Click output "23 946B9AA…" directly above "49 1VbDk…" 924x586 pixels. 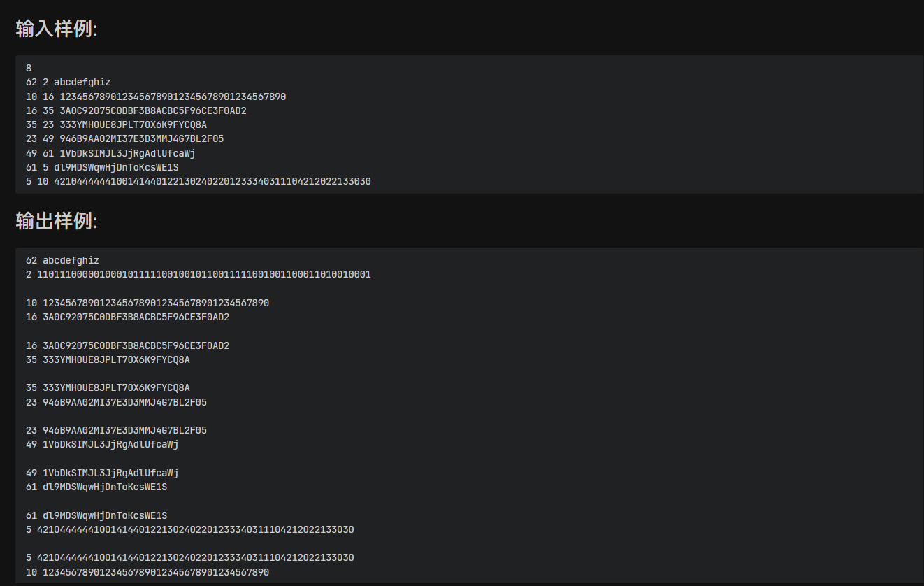[x=116, y=430]
